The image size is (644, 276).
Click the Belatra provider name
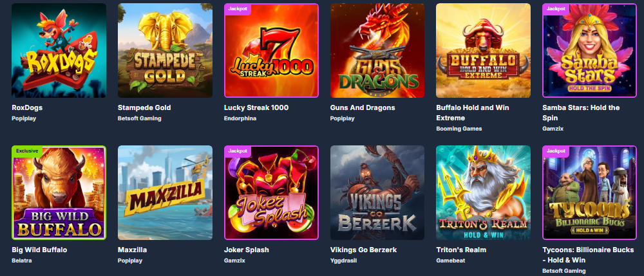point(22,261)
